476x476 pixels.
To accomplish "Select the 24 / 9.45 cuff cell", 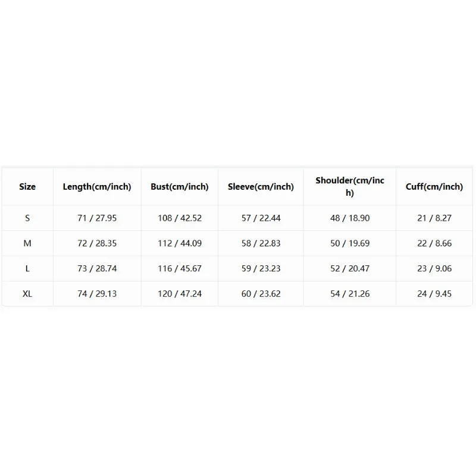I will (x=434, y=293).
